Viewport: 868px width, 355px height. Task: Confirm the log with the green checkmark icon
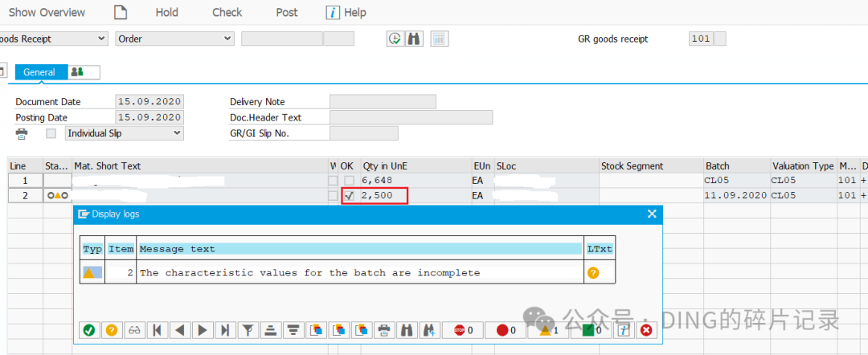pos(88,330)
